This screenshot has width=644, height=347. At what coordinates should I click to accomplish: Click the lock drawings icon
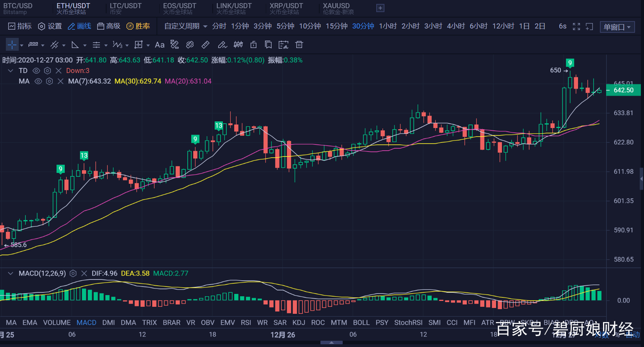click(253, 45)
